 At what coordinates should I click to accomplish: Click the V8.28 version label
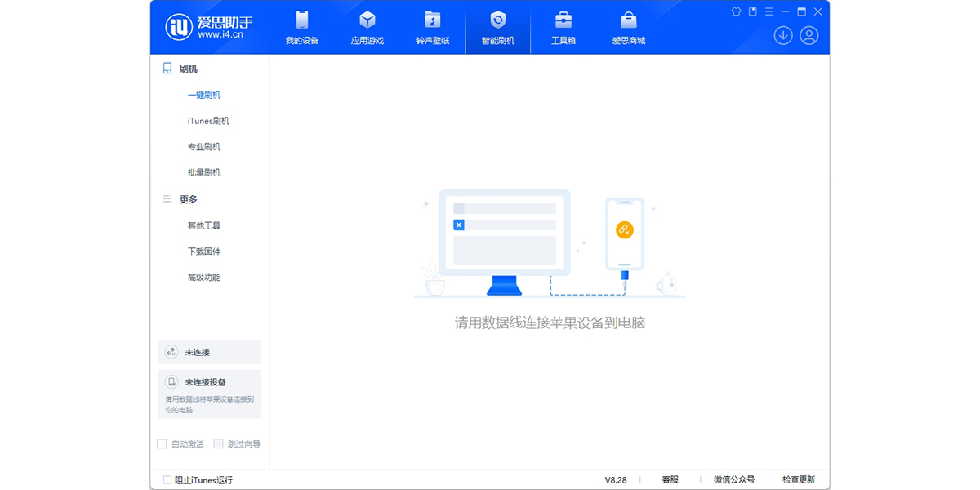(x=616, y=480)
